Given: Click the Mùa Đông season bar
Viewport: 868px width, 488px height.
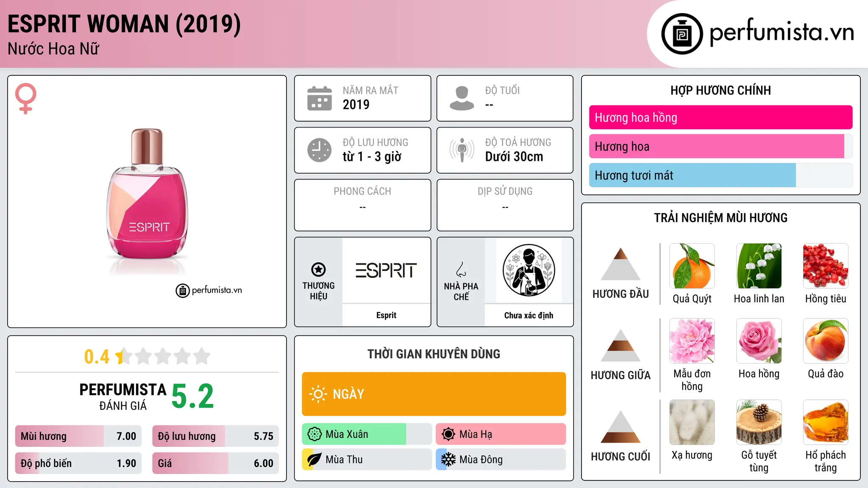Looking at the screenshot, I should [501, 460].
